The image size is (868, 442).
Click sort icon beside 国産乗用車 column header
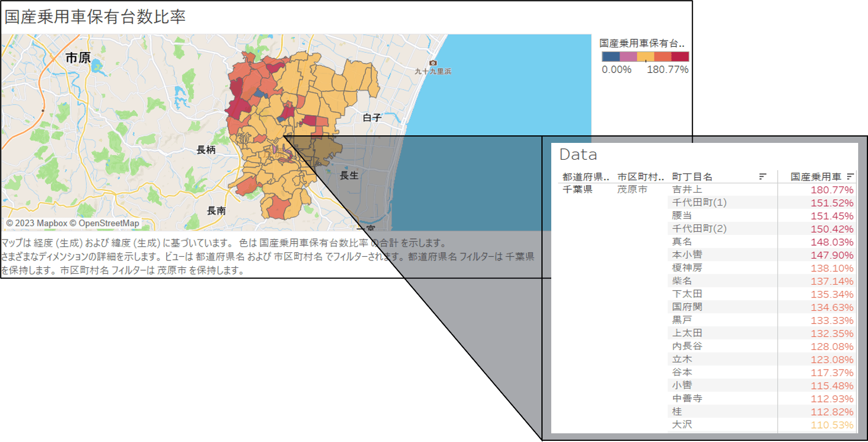tap(850, 176)
